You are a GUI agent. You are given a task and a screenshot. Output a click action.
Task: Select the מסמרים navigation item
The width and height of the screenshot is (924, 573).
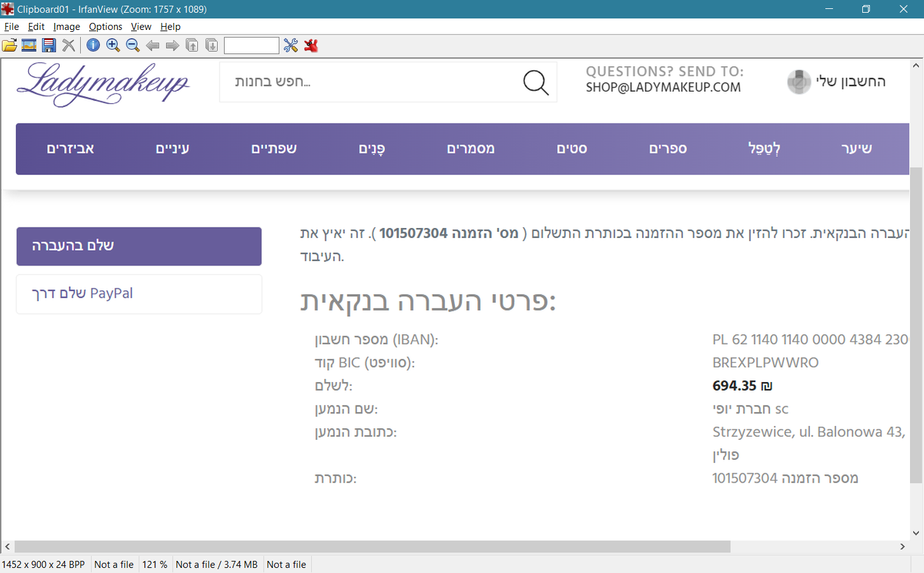click(471, 149)
